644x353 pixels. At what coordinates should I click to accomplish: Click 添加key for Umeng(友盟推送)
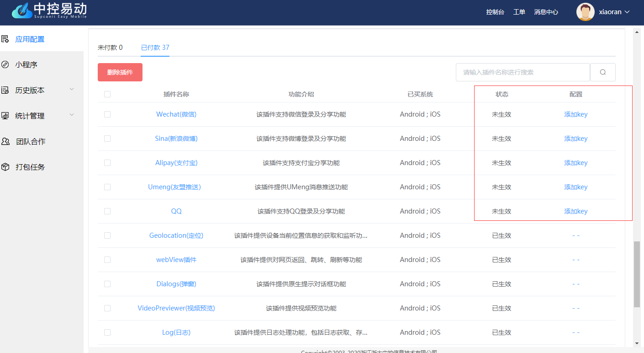point(576,187)
